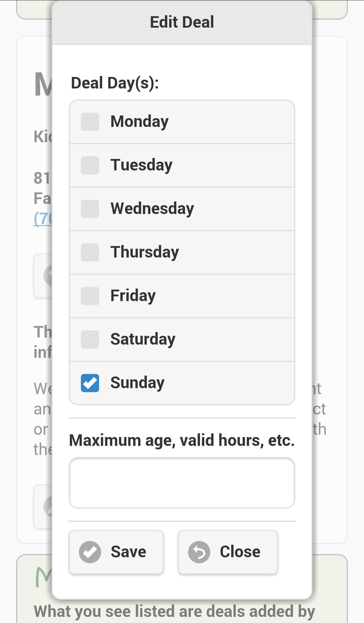The image size is (364, 623).
Task: Focus the maximum age text field
Action: pos(182,483)
